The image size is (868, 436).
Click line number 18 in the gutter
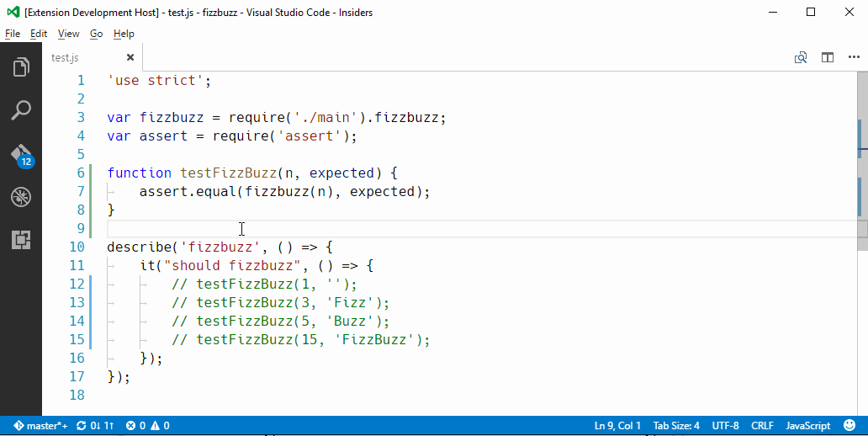(77, 395)
